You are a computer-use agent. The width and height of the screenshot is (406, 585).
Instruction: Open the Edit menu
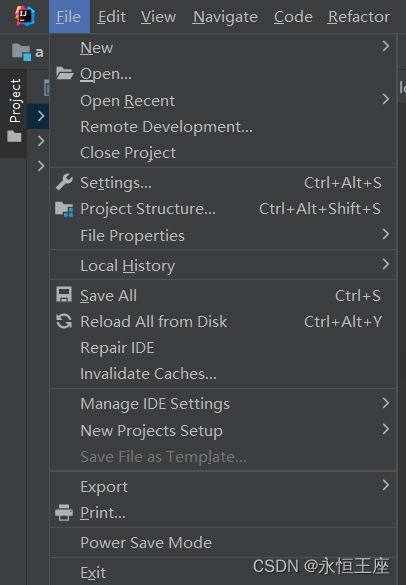[x=112, y=17]
